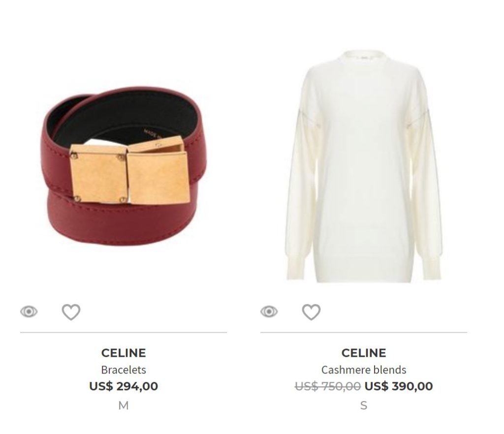Select size M for the bracelet
504x434 pixels.
click(124, 405)
